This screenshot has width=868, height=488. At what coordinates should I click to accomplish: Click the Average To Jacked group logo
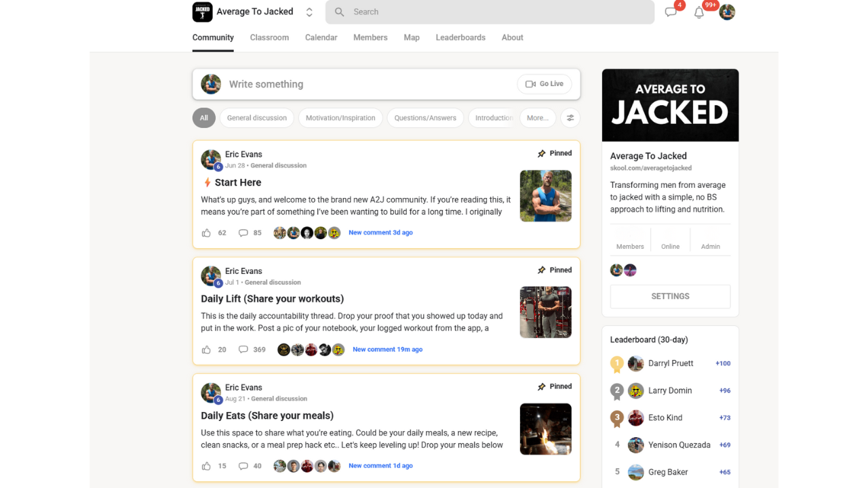(x=202, y=12)
